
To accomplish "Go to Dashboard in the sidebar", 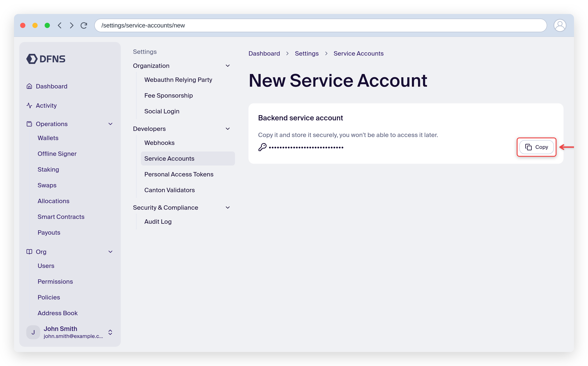I will 52,86.
